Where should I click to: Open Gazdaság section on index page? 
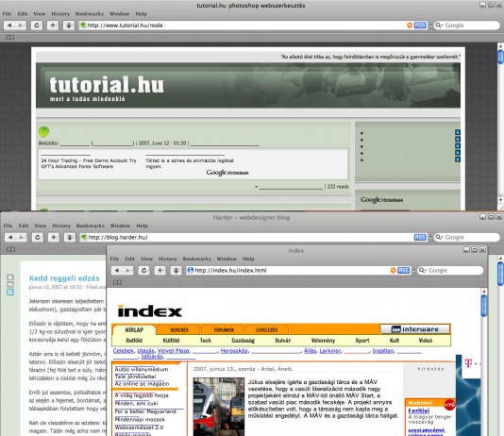point(243,341)
